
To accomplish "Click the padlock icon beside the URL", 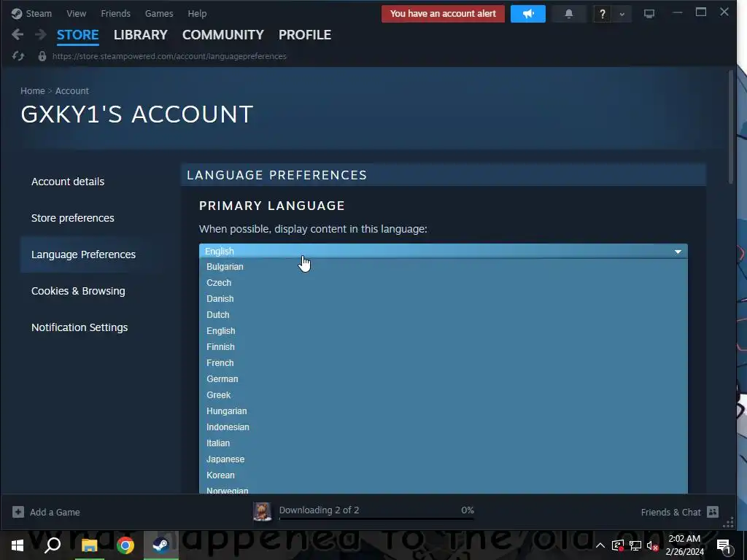I will [42, 56].
